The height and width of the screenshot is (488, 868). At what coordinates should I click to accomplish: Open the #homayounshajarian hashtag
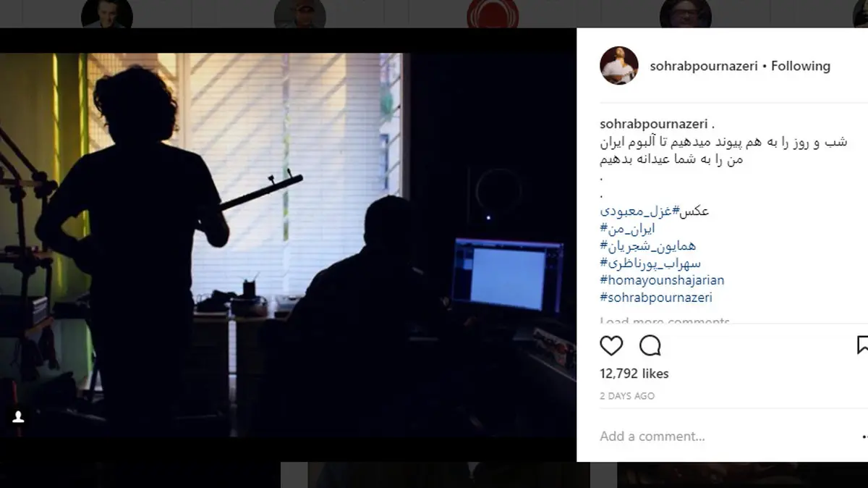662,280
